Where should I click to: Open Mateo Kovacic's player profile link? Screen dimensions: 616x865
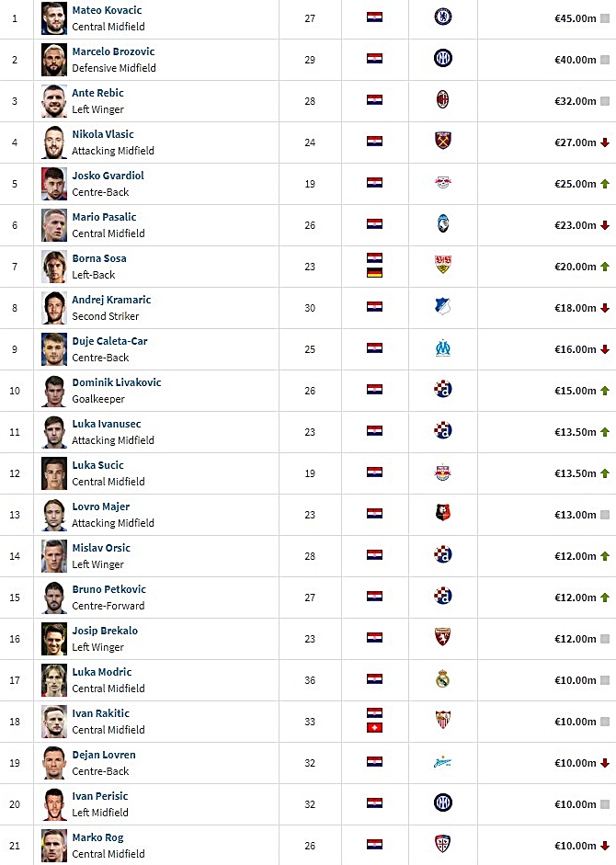tap(107, 10)
